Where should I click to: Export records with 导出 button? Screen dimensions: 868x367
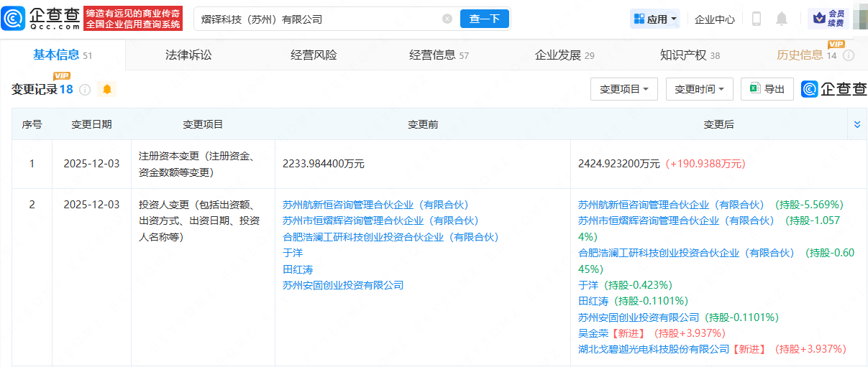point(767,89)
